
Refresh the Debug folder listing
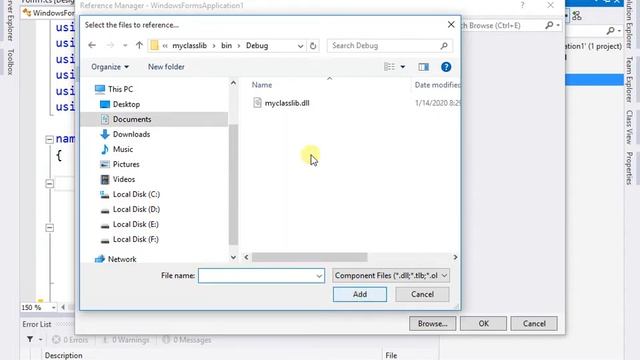click(x=313, y=46)
